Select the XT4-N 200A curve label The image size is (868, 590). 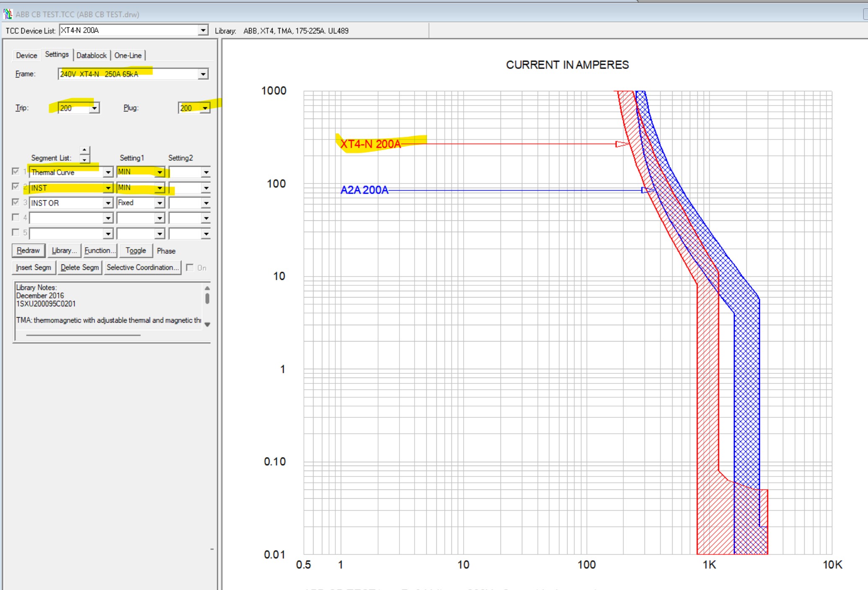click(371, 144)
